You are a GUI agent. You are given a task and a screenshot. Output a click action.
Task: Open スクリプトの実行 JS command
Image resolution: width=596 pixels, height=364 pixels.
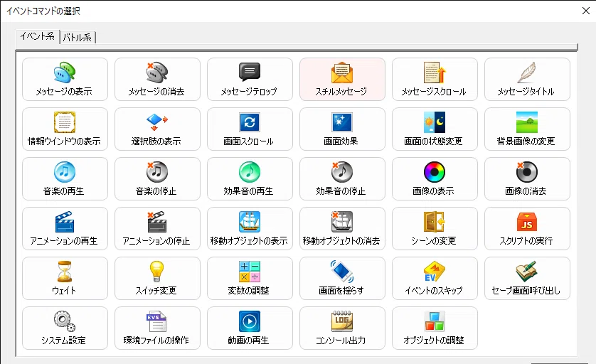click(527, 229)
